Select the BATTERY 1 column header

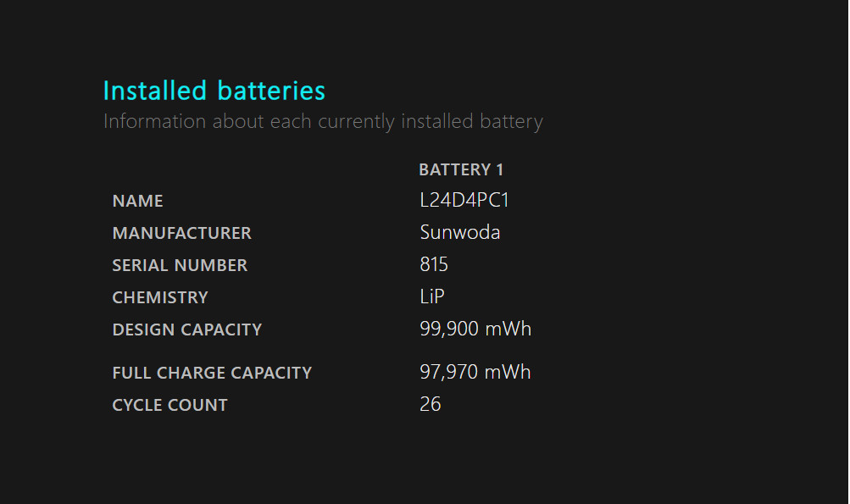tap(461, 169)
